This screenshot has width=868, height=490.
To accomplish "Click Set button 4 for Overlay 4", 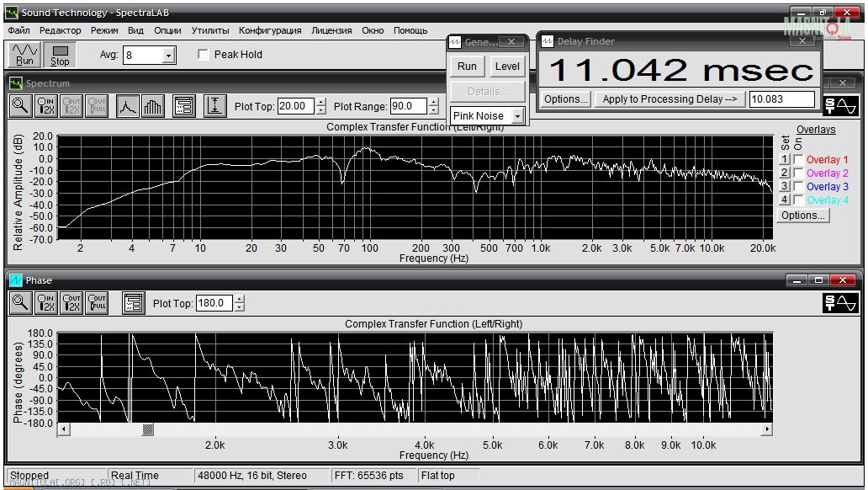I will tap(784, 200).
